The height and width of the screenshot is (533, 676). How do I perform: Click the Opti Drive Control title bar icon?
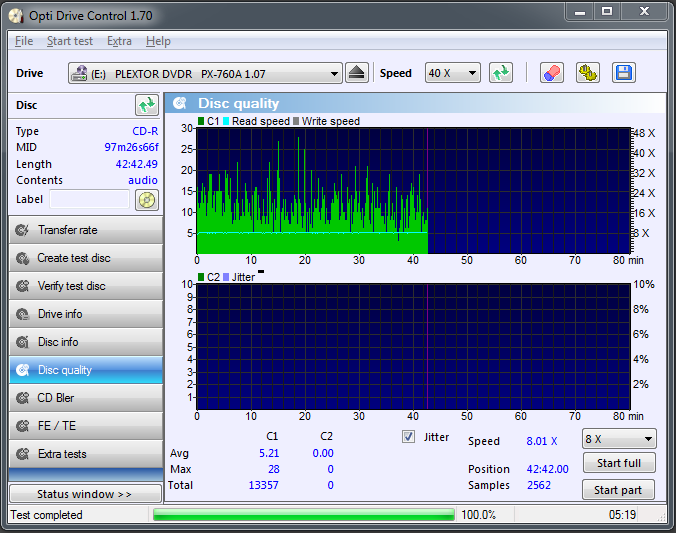coord(16,16)
